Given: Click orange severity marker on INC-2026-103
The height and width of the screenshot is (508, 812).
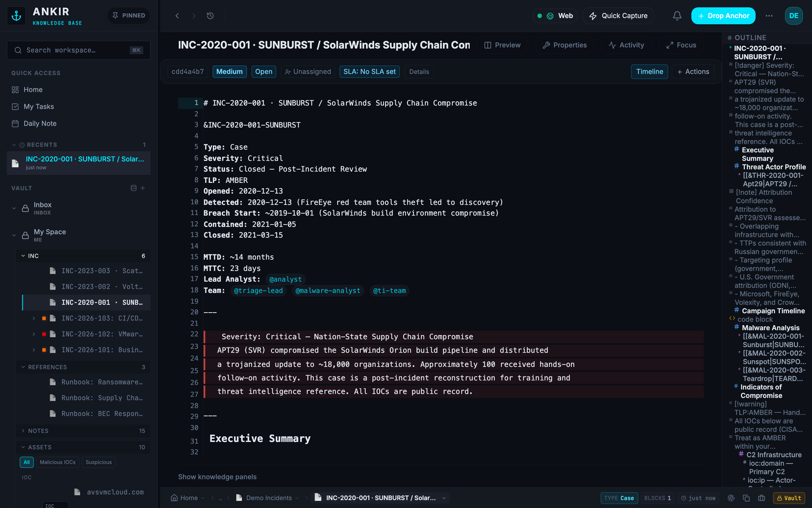Looking at the screenshot, I should [x=44, y=318].
